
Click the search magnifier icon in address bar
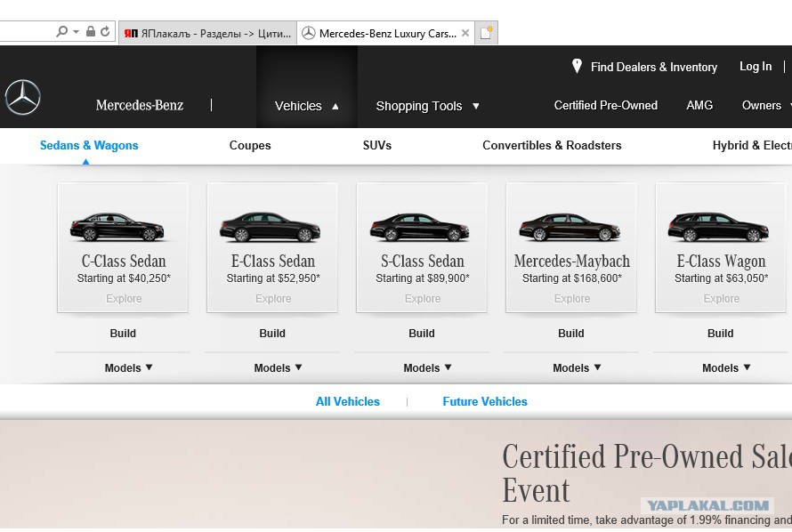tap(61, 32)
